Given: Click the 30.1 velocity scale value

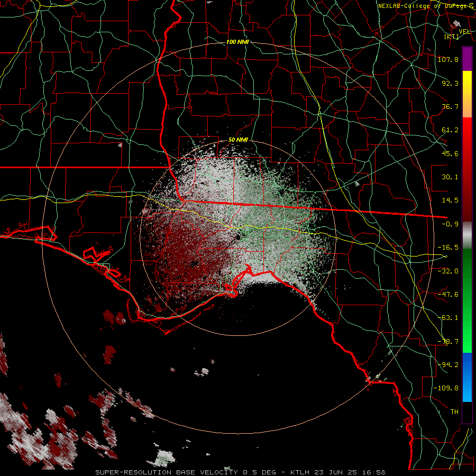Looking at the screenshot, I should 450,177.
